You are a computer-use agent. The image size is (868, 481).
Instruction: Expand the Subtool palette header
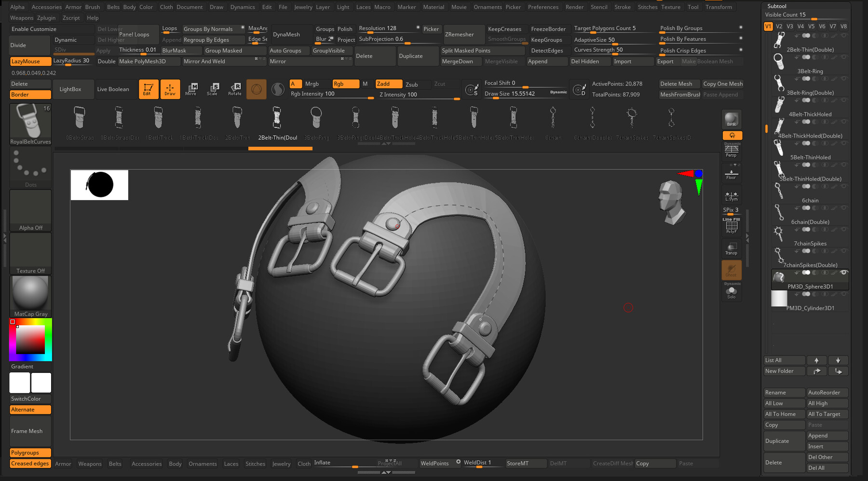pos(776,6)
